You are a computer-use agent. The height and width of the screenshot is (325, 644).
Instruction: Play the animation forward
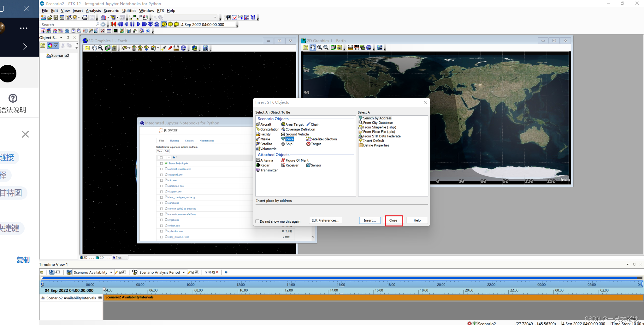139,24
